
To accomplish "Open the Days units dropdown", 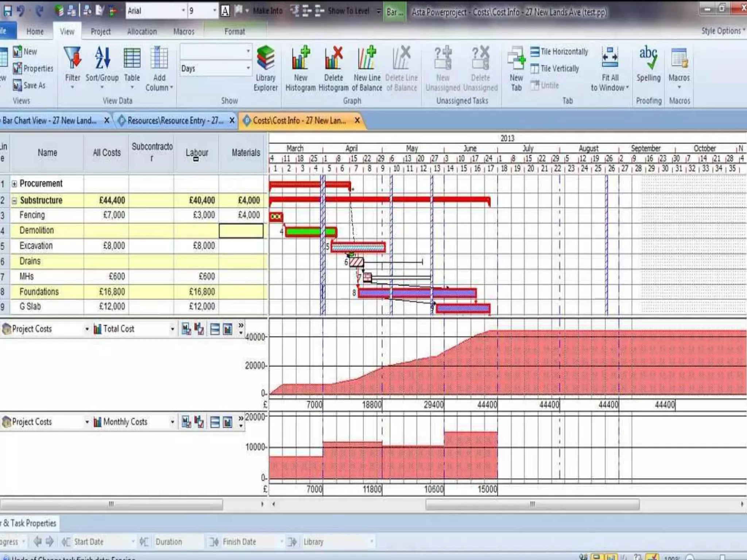I will point(248,68).
